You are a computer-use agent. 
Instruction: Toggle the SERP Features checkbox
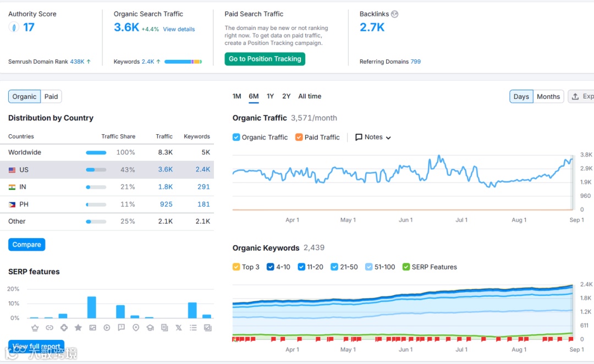406,267
